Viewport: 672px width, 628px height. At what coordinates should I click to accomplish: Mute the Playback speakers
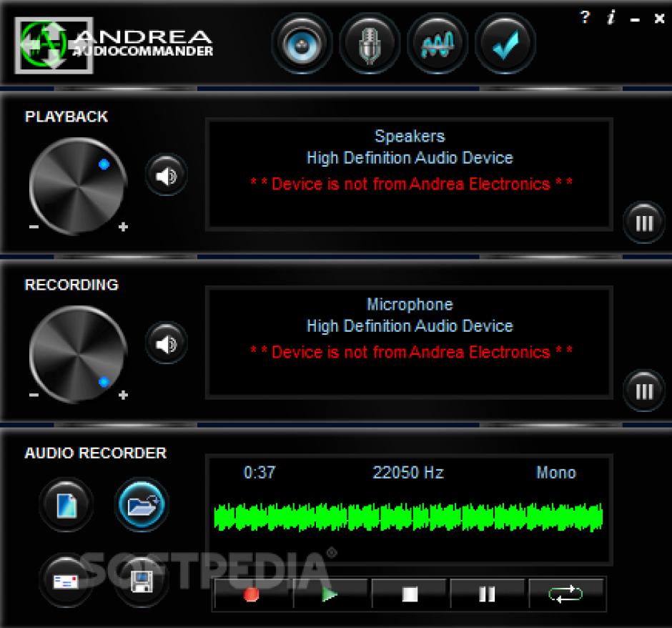click(167, 175)
